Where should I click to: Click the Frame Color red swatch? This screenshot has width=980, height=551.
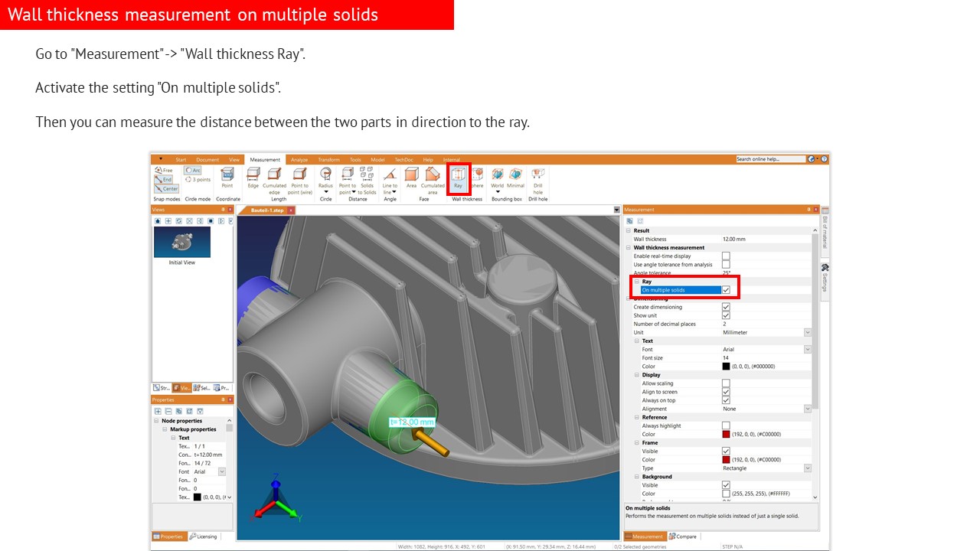click(726, 460)
